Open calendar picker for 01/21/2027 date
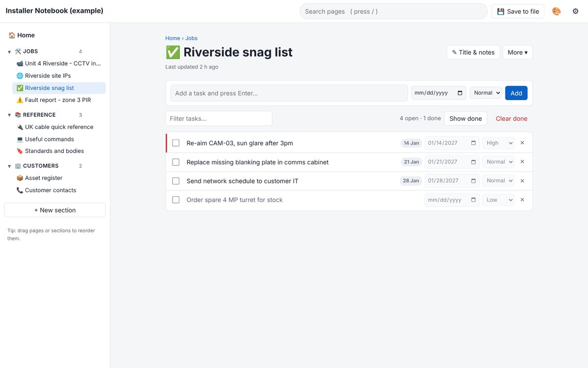The height and width of the screenshot is (368, 588). click(x=473, y=162)
